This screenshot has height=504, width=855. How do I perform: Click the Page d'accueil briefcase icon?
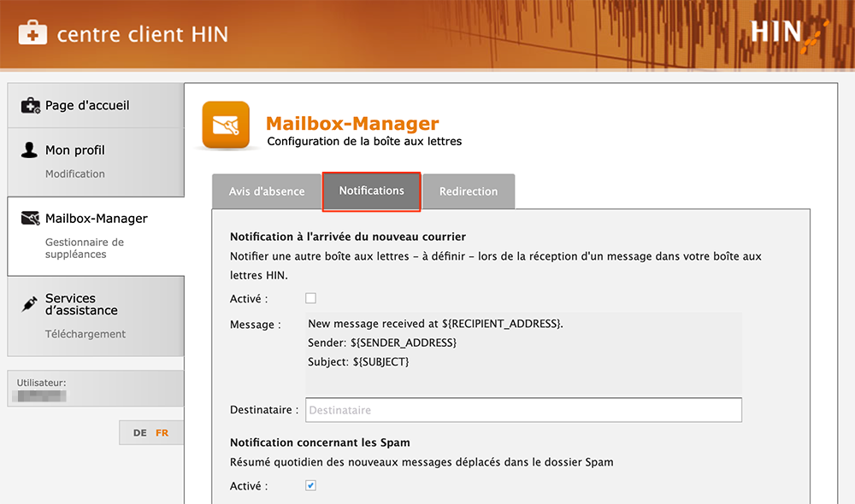coord(31,105)
